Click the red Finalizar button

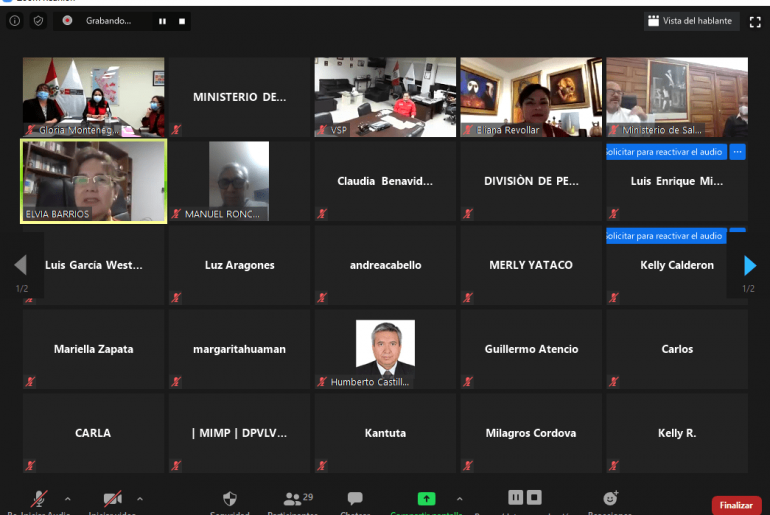click(736, 505)
